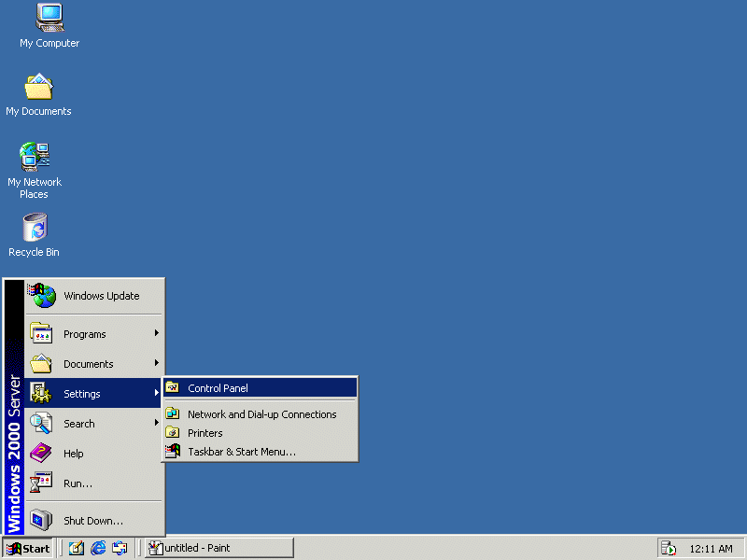The height and width of the screenshot is (560, 747).
Task: Click the My Documents label text
Action: pos(38,111)
